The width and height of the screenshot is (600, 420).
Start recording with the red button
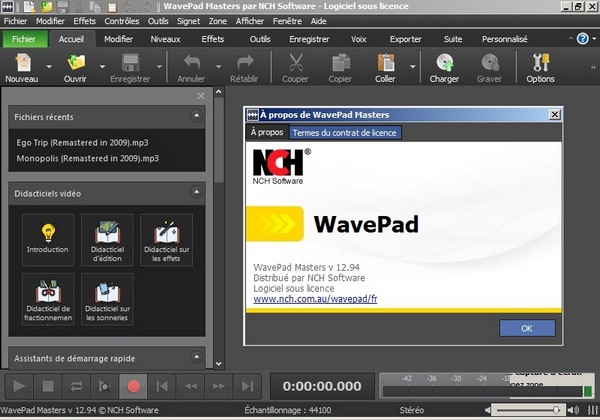click(x=133, y=386)
